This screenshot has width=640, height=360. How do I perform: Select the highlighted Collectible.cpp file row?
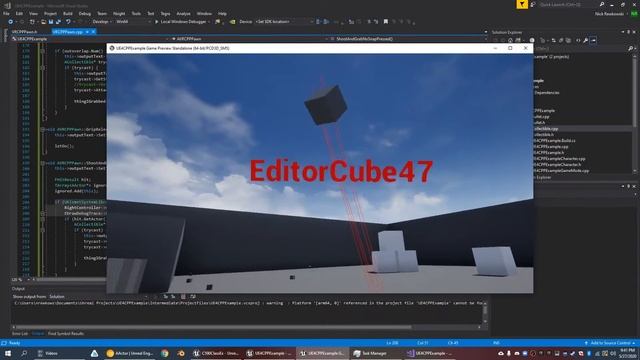tap(583, 129)
